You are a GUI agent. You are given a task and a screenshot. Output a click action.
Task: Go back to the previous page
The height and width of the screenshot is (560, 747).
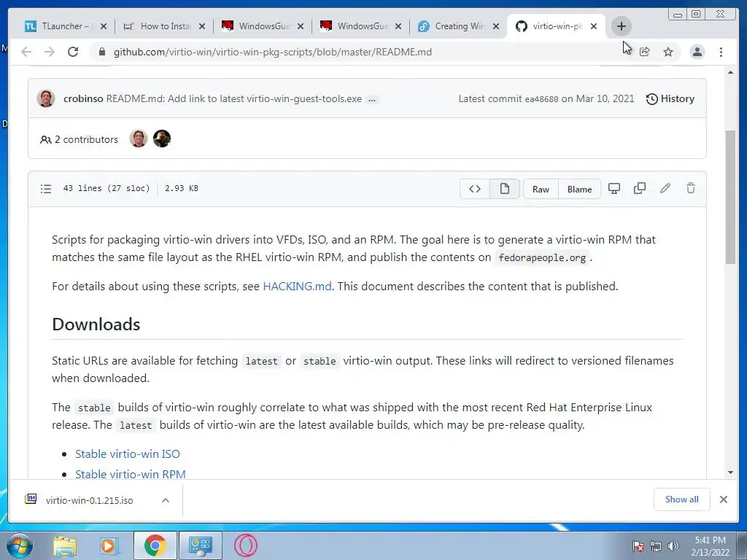[26, 52]
